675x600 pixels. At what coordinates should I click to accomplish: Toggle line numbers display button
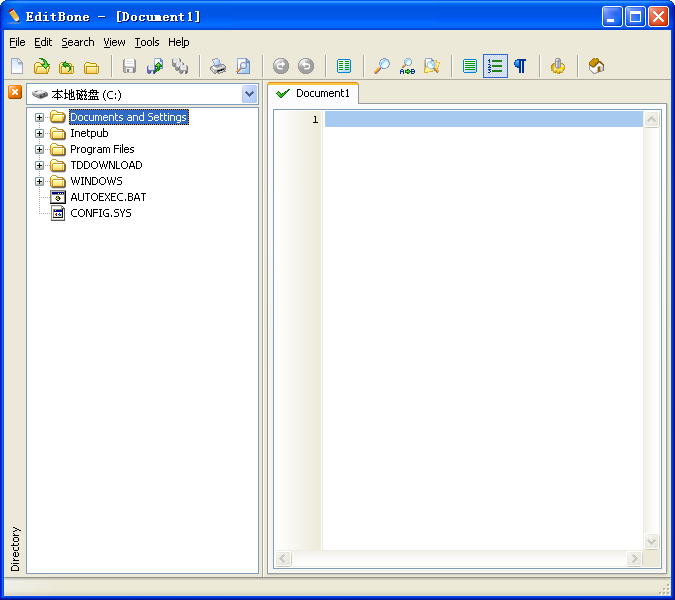point(495,66)
